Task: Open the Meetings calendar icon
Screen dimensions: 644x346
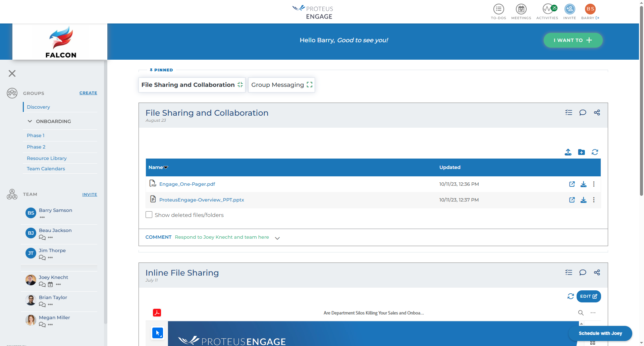Action: (x=521, y=9)
